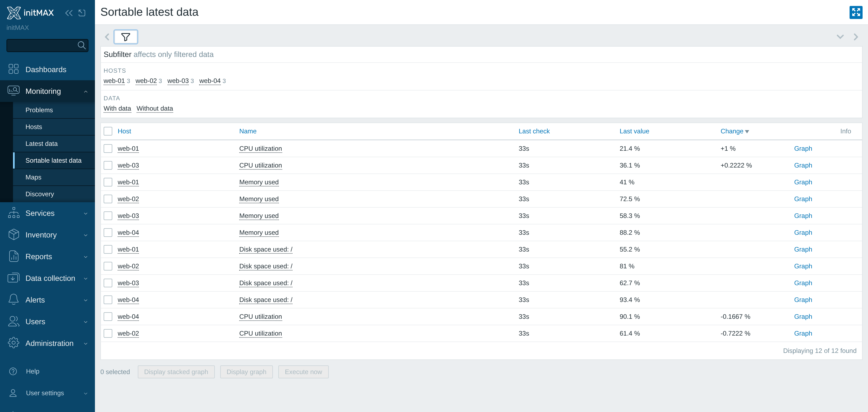Click the Display stacked graph button
The height and width of the screenshot is (412, 868).
176,372
